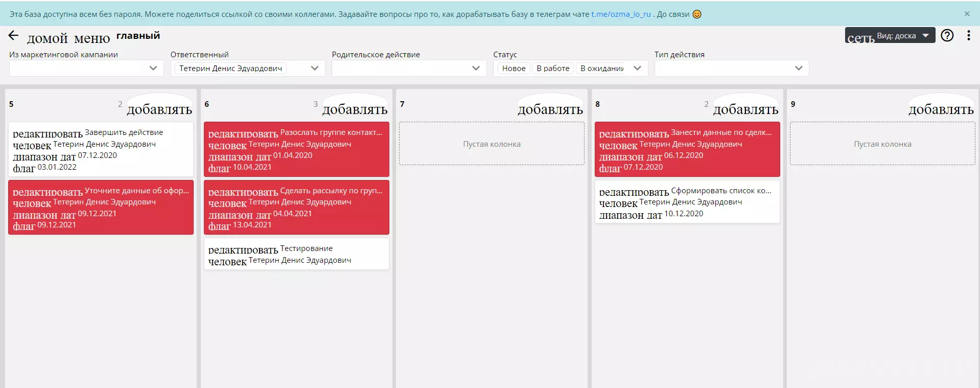
Task: Click the empty column 7 placeholder
Action: 492,144
